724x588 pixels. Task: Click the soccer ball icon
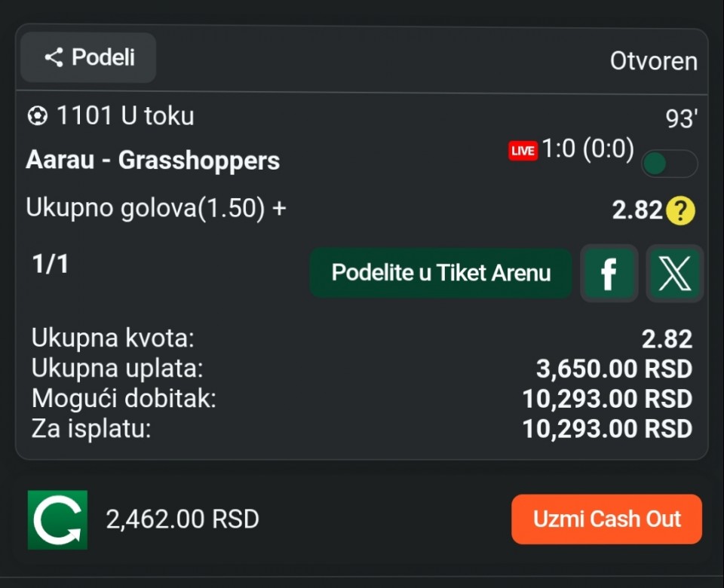(x=36, y=117)
